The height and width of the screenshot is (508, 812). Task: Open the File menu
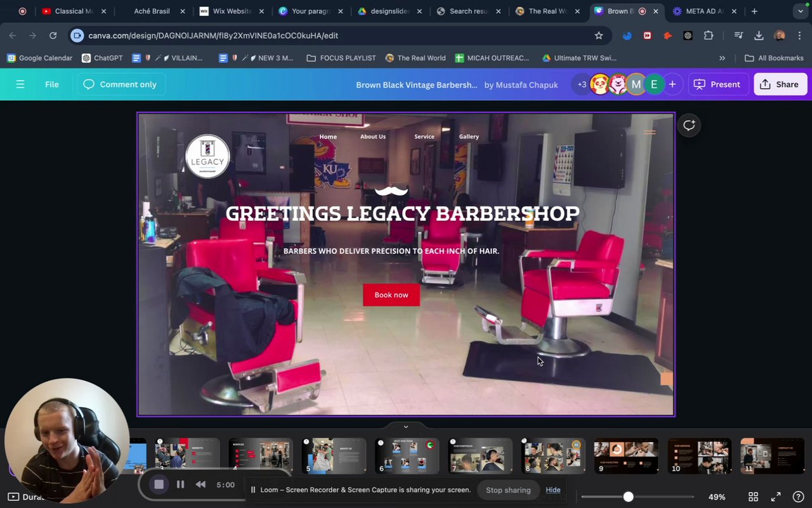(x=52, y=84)
